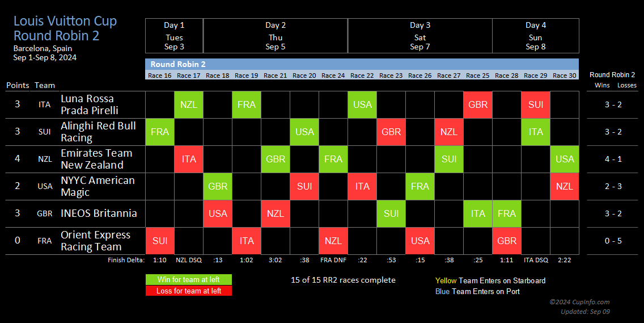644x323 pixels.
Task: Click the red GBR cell in Alinghi row
Action: click(x=391, y=132)
